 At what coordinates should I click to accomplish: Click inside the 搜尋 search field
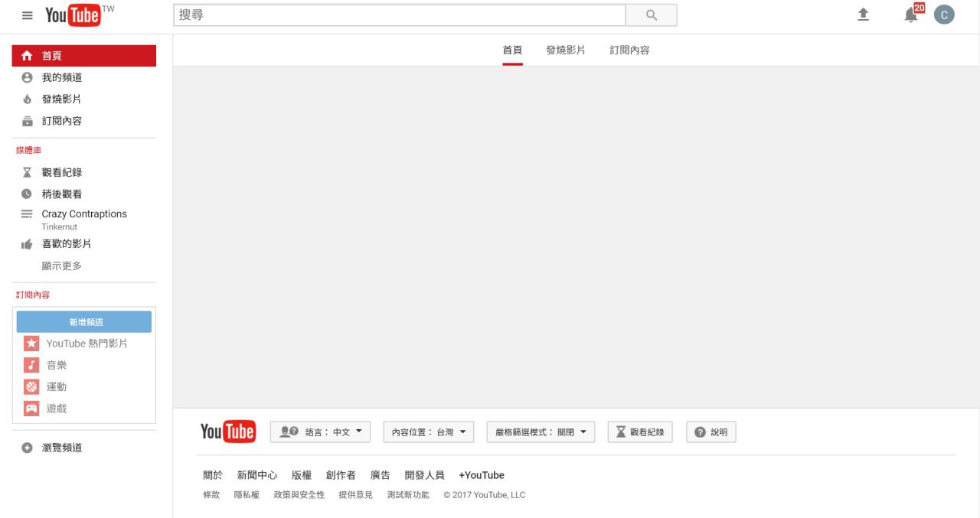(x=398, y=15)
